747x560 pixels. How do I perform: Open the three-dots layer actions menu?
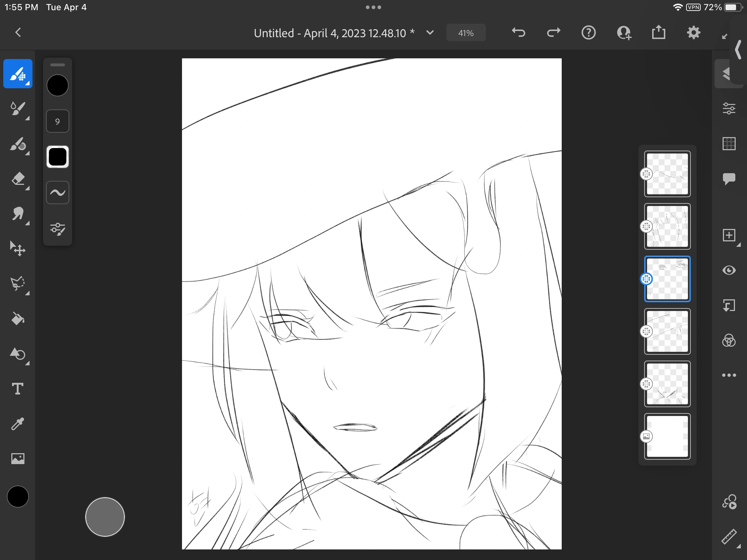tap(729, 375)
